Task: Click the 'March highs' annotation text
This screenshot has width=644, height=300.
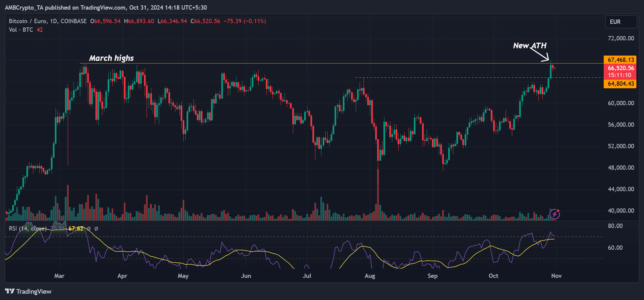Action: pyautogui.click(x=112, y=58)
